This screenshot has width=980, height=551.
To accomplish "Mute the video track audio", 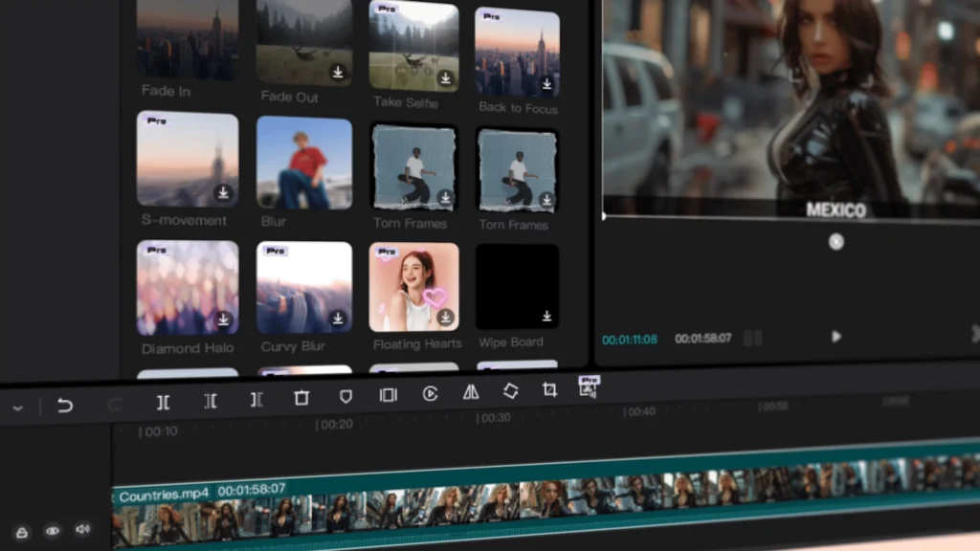I will click(82, 529).
